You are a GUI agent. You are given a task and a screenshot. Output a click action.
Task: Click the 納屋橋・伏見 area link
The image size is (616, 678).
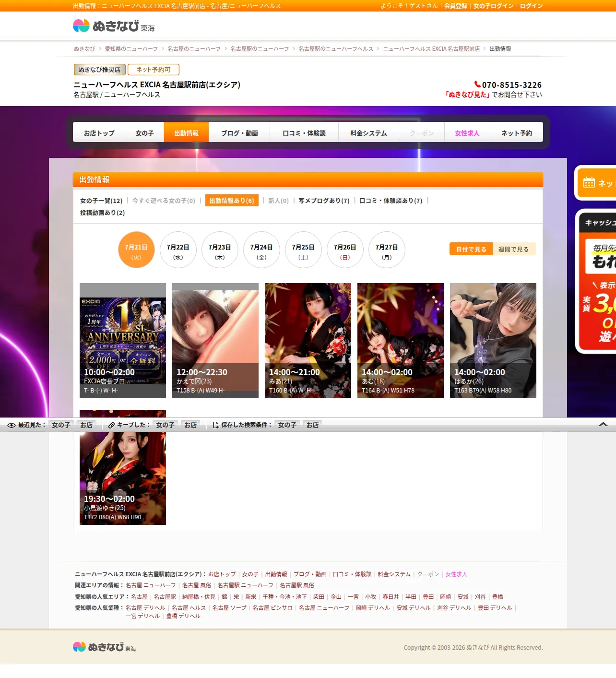(198, 597)
